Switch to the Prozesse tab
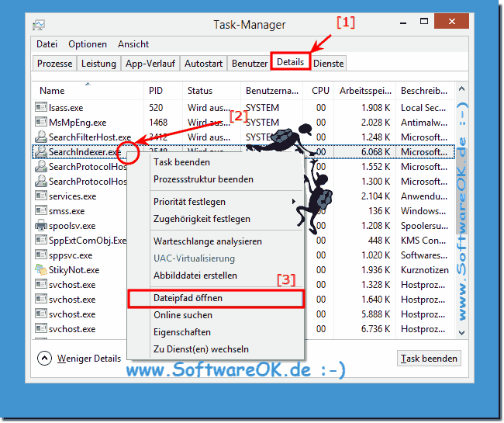Image resolution: width=504 pixels, height=423 pixels. click(x=54, y=64)
